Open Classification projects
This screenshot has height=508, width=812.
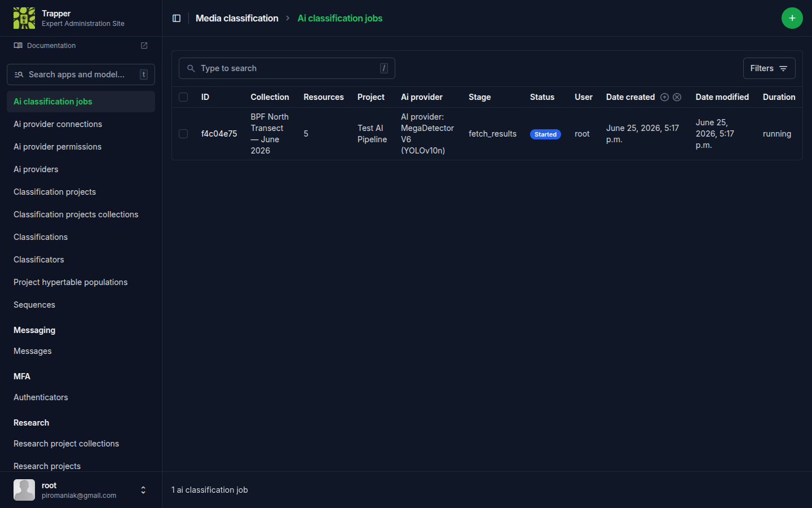[81, 192]
